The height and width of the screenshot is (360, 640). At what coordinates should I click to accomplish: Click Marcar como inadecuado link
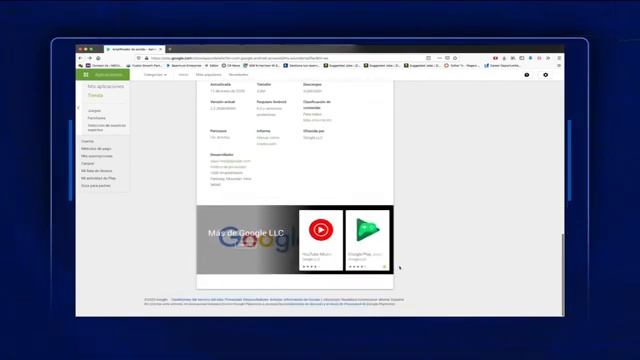pos(268,140)
